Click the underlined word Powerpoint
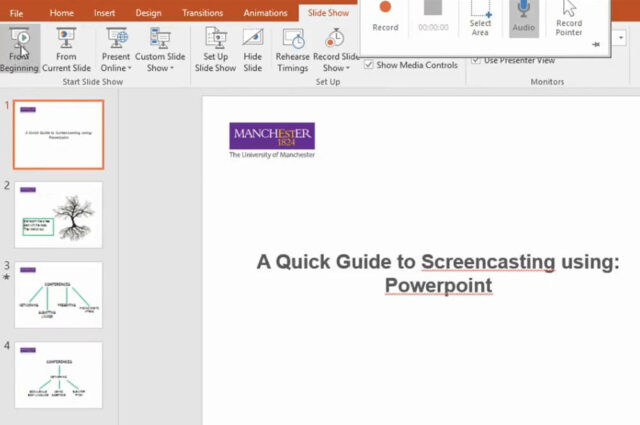Image resolution: width=640 pixels, height=425 pixels. click(438, 285)
